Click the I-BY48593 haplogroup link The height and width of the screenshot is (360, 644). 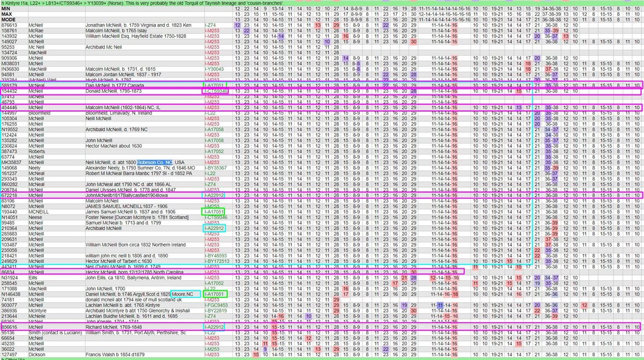point(216,255)
